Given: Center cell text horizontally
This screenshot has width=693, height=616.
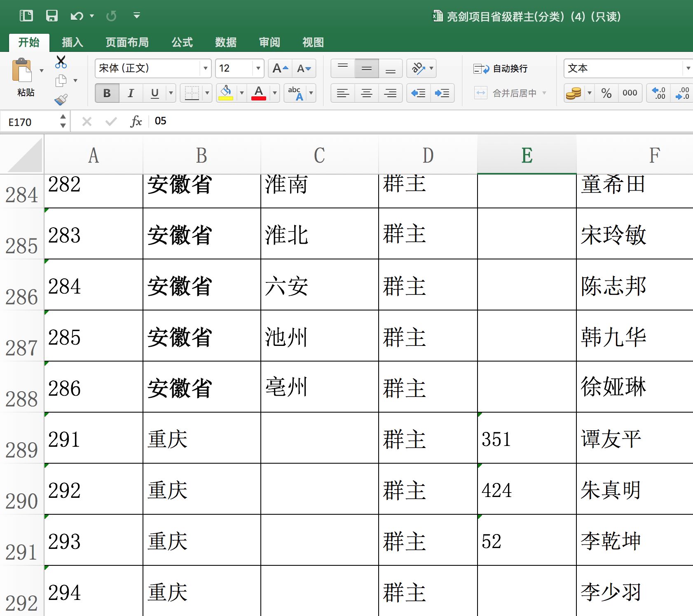Looking at the screenshot, I should pos(367,93).
